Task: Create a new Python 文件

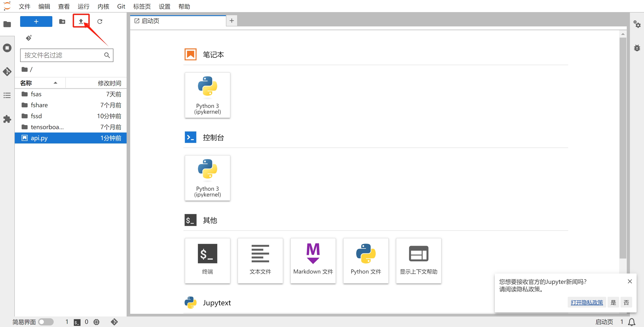Action: (x=366, y=261)
